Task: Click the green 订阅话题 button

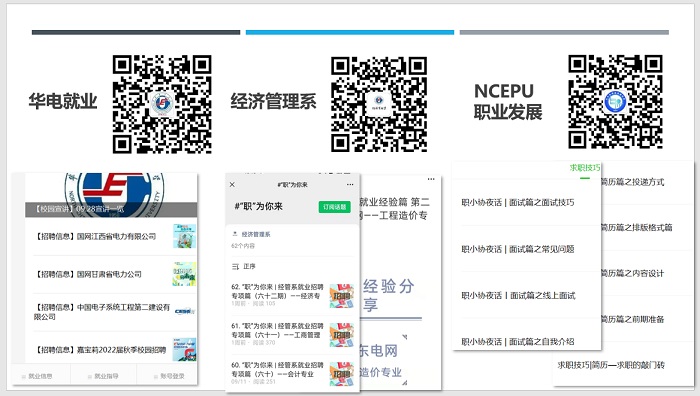Action: coord(334,207)
